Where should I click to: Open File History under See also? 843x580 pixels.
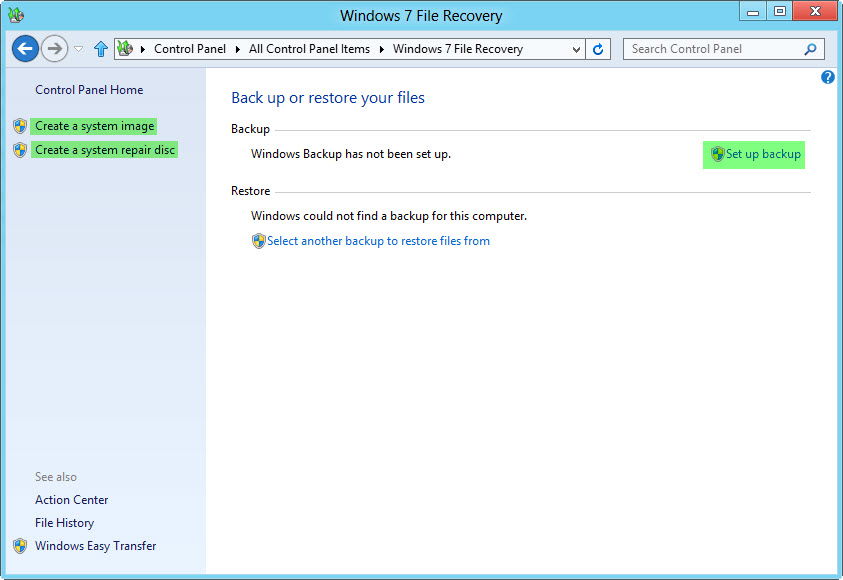coord(65,523)
